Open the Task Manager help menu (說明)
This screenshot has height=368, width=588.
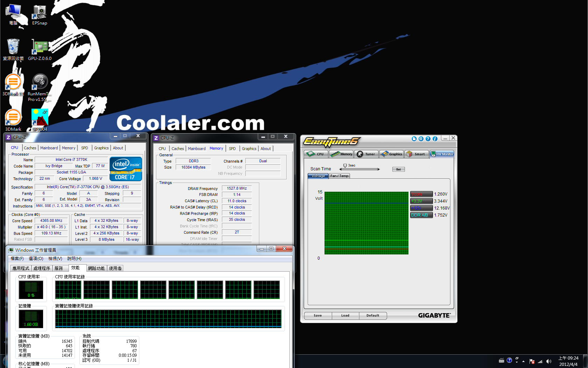point(75,259)
